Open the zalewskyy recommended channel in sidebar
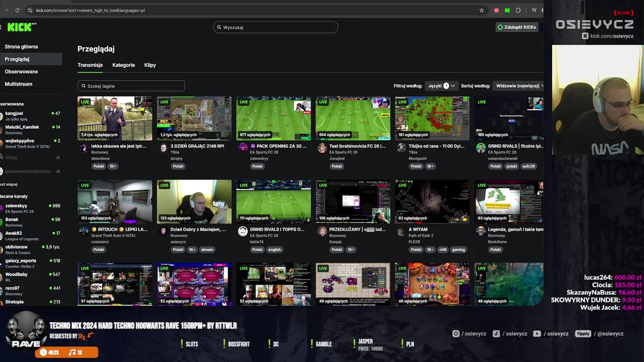 [31, 208]
